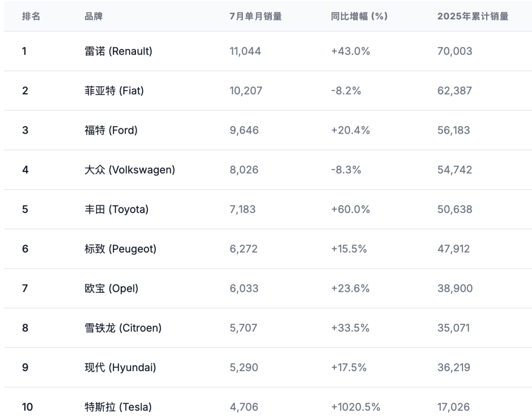Screen dimensions: 532x420
Task: Select the 7月单月销量 column header
Action: (x=256, y=16)
